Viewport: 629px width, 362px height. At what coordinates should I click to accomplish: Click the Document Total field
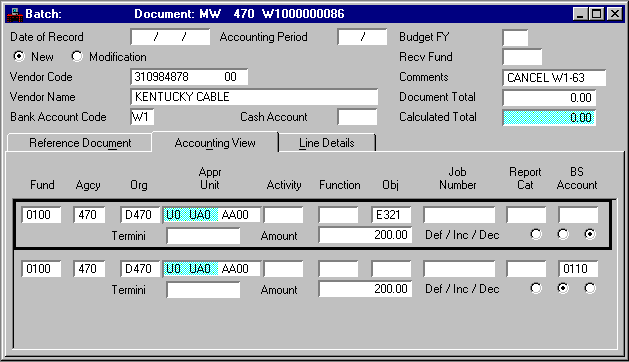(549, 98)
